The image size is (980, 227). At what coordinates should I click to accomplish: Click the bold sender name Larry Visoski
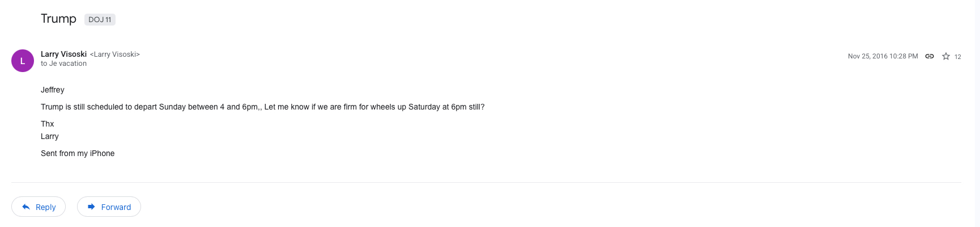63,54
